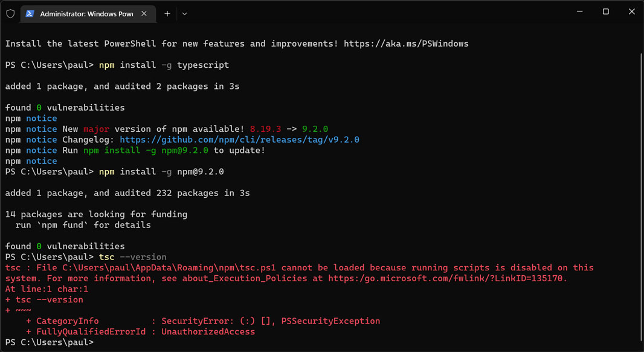Close the Windows Terminal window
The height and width of the screenshot is (352, 644).
631,11
